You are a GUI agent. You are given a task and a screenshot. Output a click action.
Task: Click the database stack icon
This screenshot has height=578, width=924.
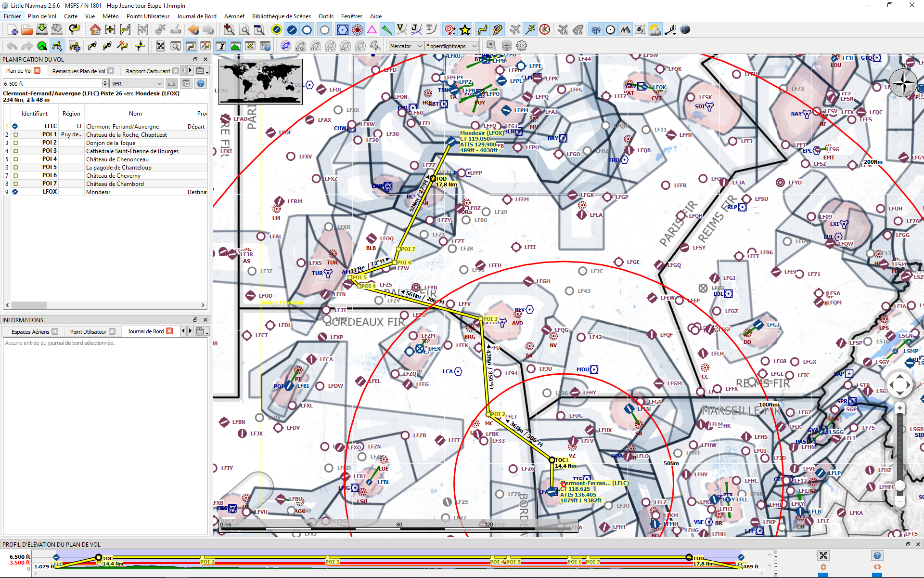[x=506, y=46]
